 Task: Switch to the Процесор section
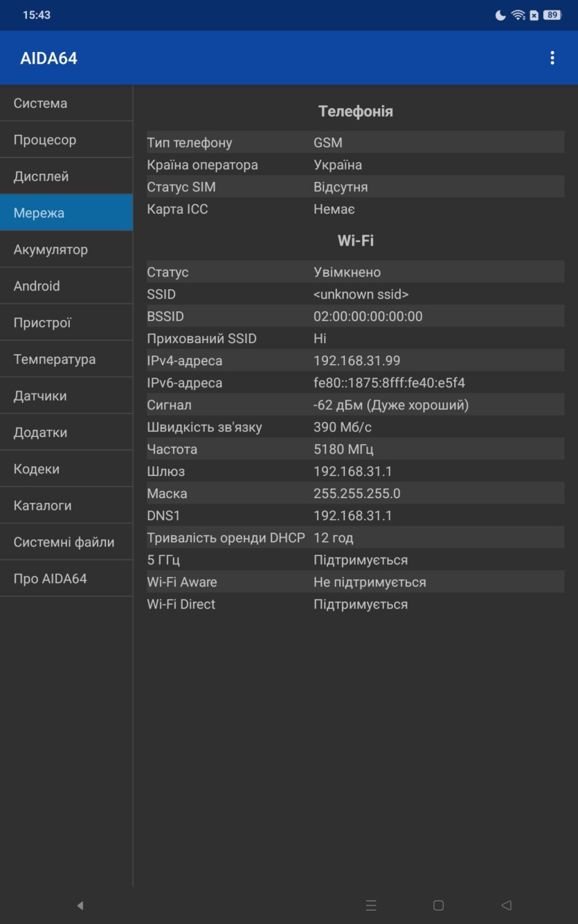(66, 140)
